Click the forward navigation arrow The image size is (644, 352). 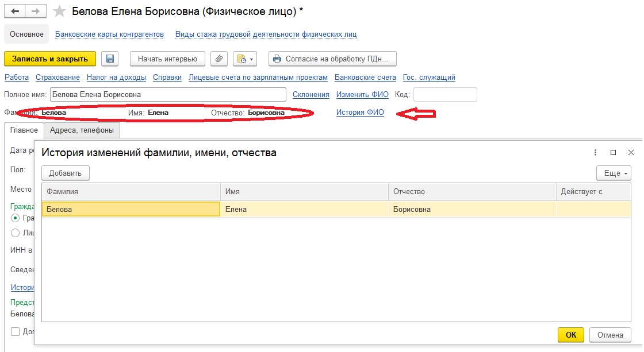[36, 11]
